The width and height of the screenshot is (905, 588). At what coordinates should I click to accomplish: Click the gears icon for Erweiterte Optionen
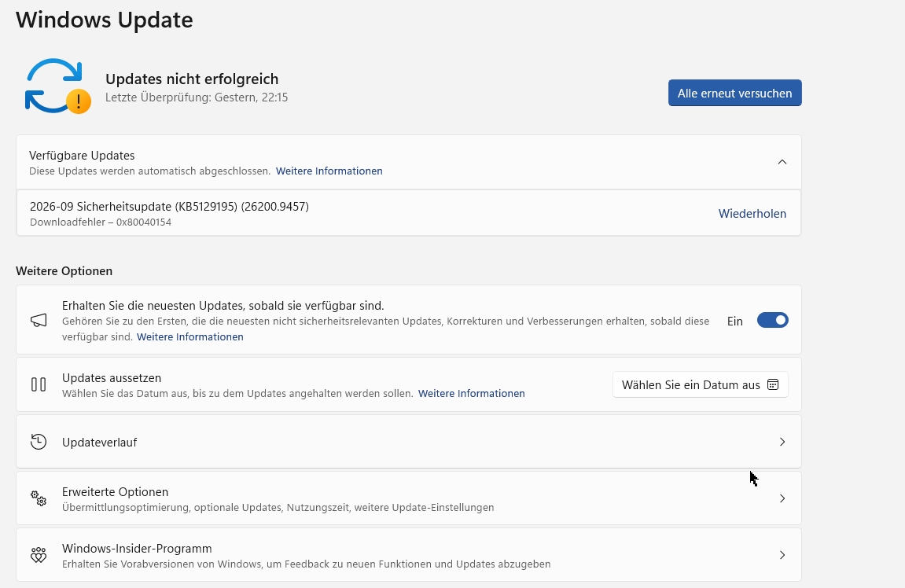[39, 498]
